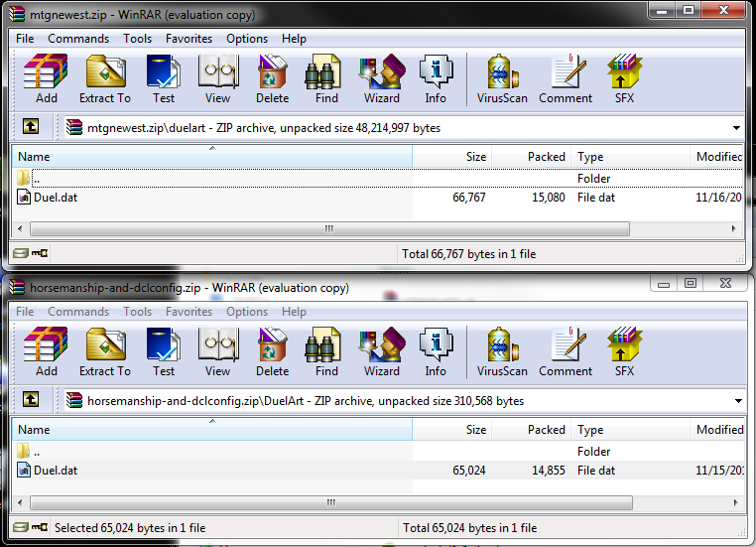Click Extract To in mtgnewest.zip window
This screenshot has height=547, width=756.
105,79
